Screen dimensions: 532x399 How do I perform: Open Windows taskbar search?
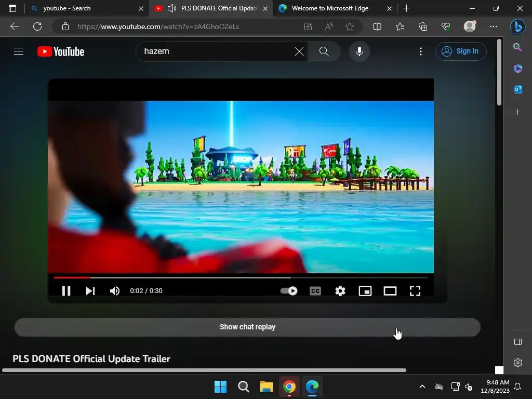(243, 387)
